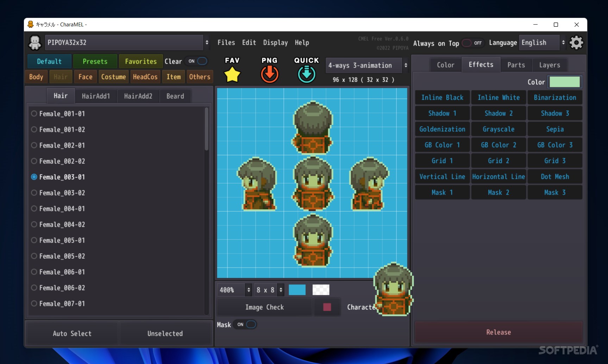
Task: Click the character avatar icon beside PIPOYA32x32
Action: [x=35, y=43]
